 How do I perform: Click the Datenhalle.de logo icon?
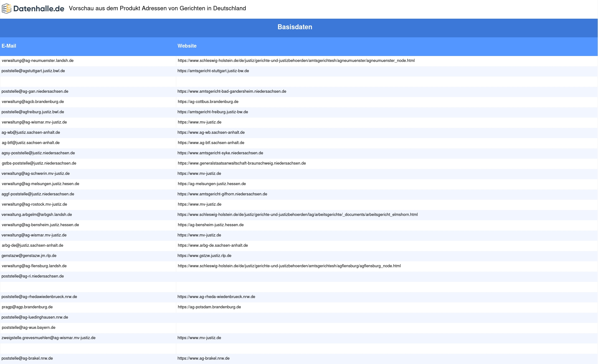pos(7,9)
